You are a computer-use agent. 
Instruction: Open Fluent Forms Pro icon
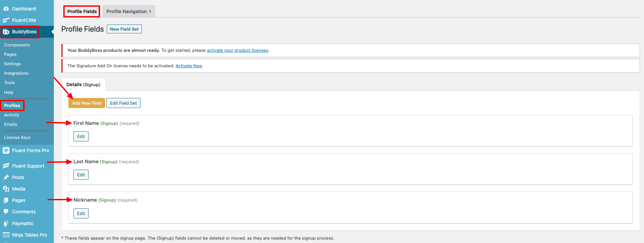[x=6, y=150]
